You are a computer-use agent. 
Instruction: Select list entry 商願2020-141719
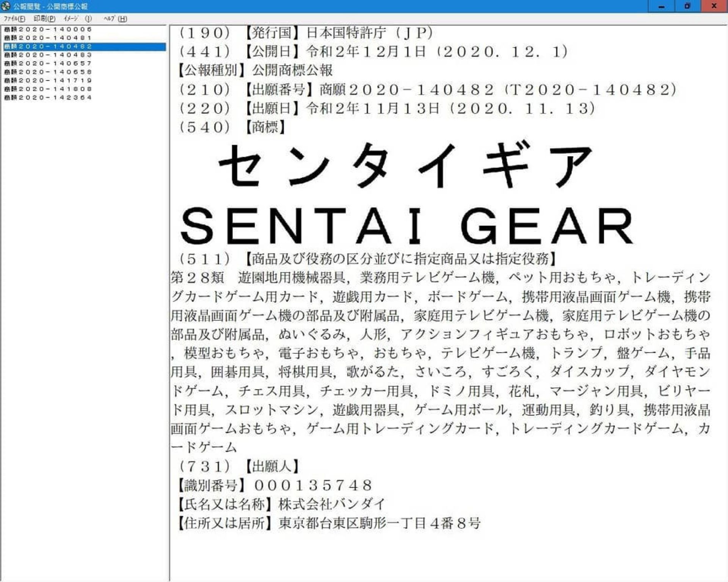coord(48,80)
